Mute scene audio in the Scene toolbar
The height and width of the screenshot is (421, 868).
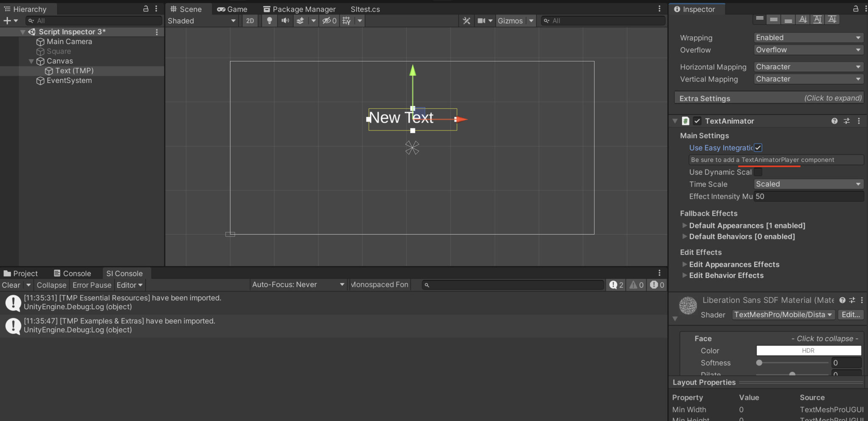(285, 20)
